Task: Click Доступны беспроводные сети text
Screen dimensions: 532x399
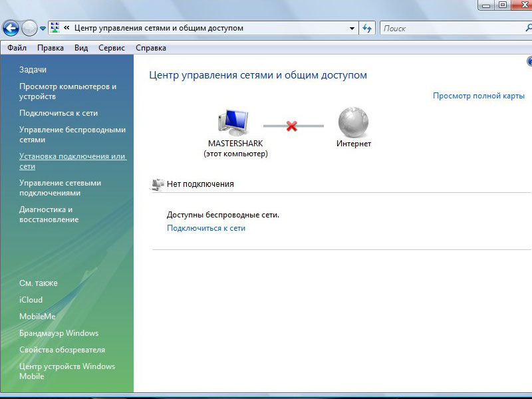Action: 223,215
